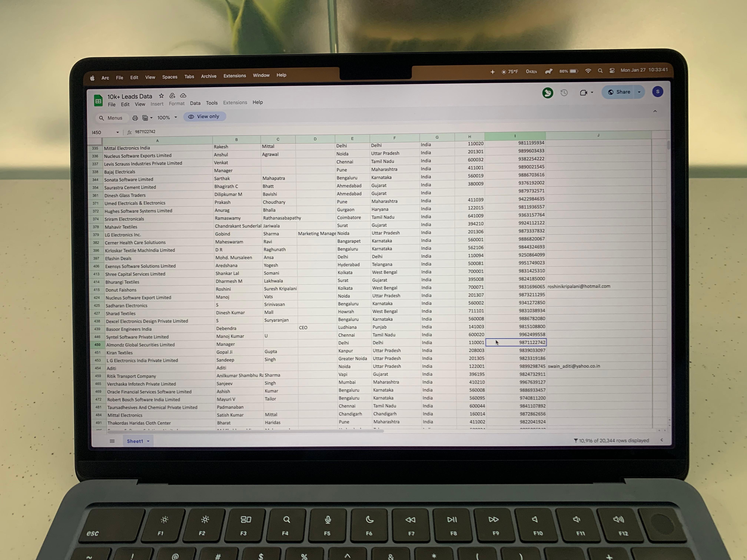This screenshot has height=560, width=747.
Task: Select column J header
Action: coord(598,135)
